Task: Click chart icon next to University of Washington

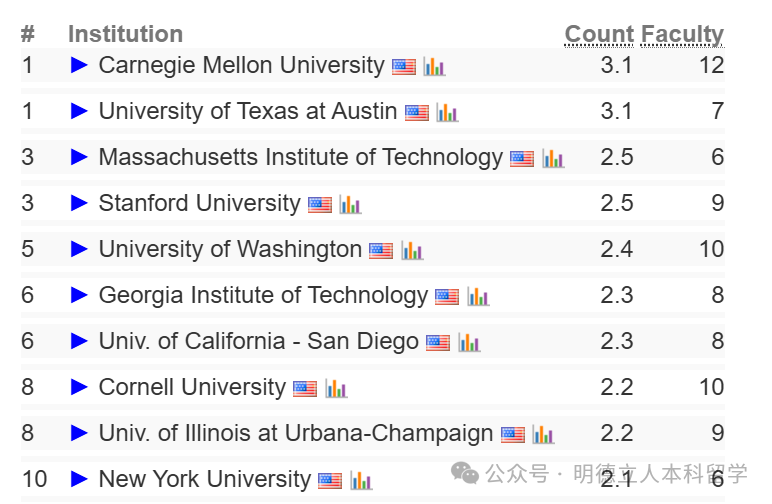Action: [412, 251]
